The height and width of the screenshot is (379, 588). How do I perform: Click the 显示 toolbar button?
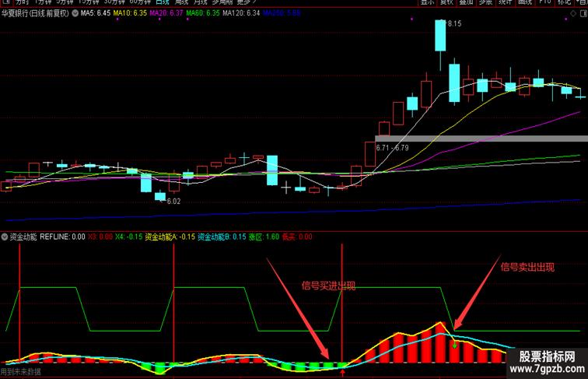click(427, 2)
